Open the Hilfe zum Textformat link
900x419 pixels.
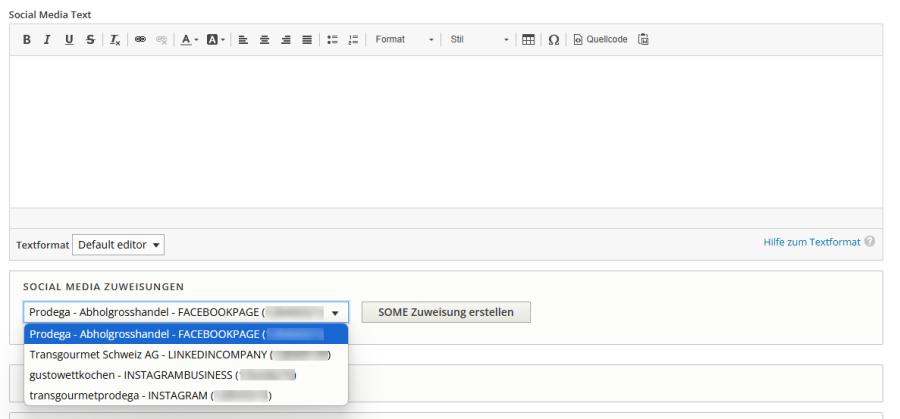click(x=812, y=242)
